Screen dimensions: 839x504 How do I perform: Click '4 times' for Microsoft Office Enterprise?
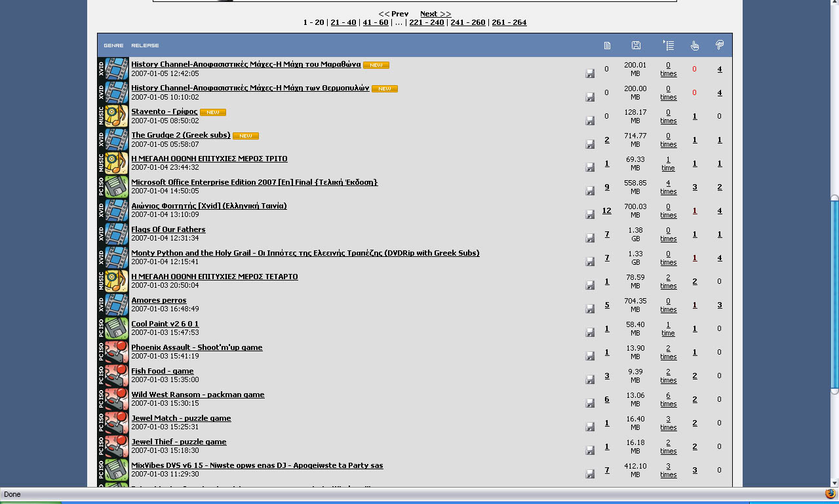pyautogui.click(x=669, y=187)
